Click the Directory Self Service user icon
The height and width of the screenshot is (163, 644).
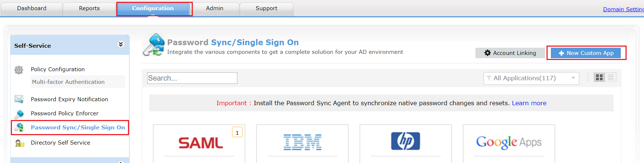click(x=19, y=143)
